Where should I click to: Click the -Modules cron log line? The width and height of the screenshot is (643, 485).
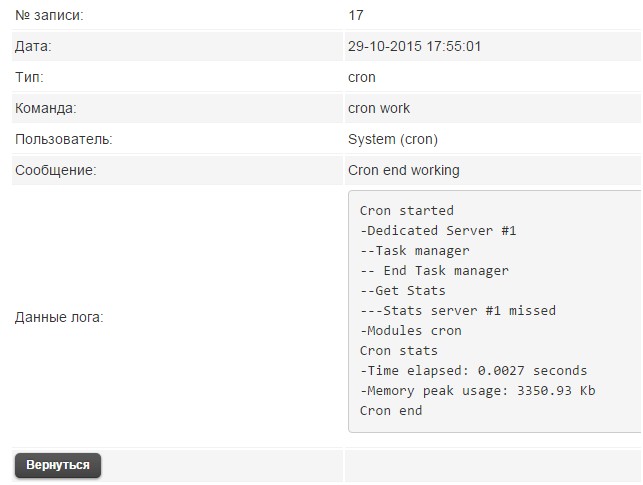(410, 331)
